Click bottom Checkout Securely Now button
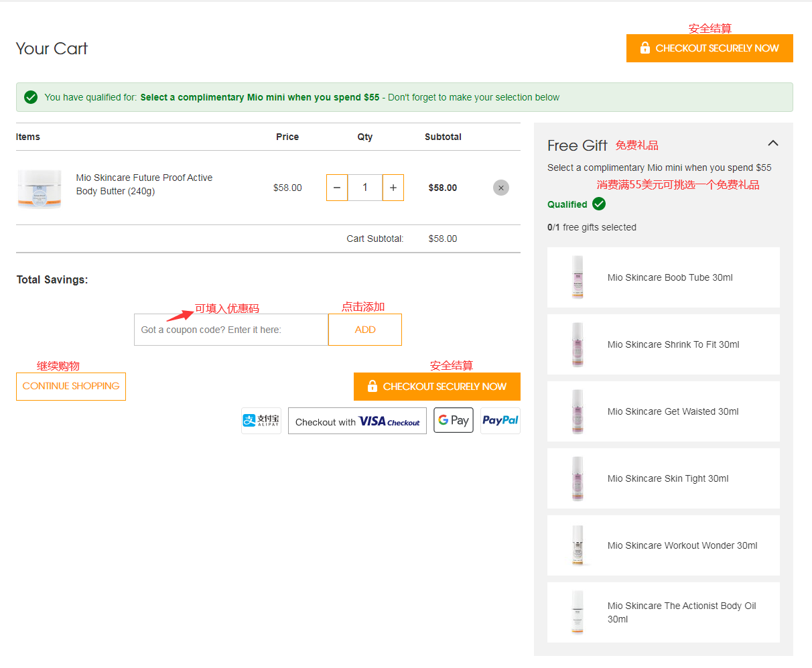This screenshot has height=668, width=812. tap(437, 387)
